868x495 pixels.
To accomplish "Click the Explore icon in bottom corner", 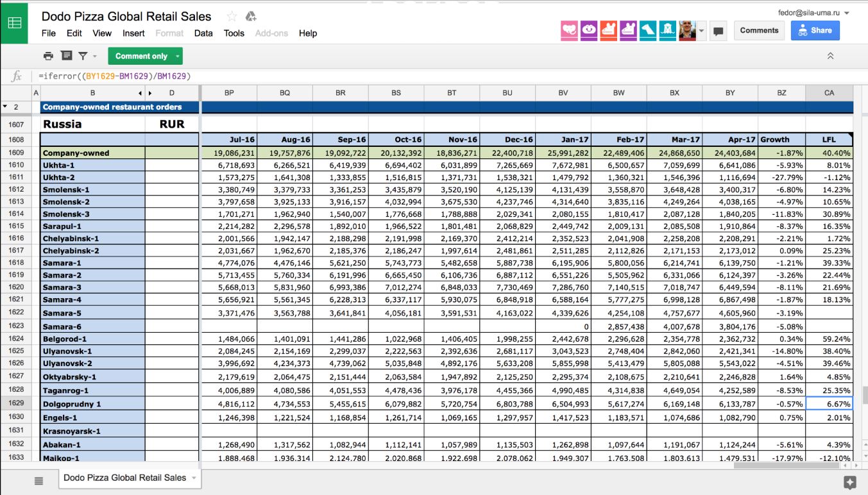I will [849, 482].
